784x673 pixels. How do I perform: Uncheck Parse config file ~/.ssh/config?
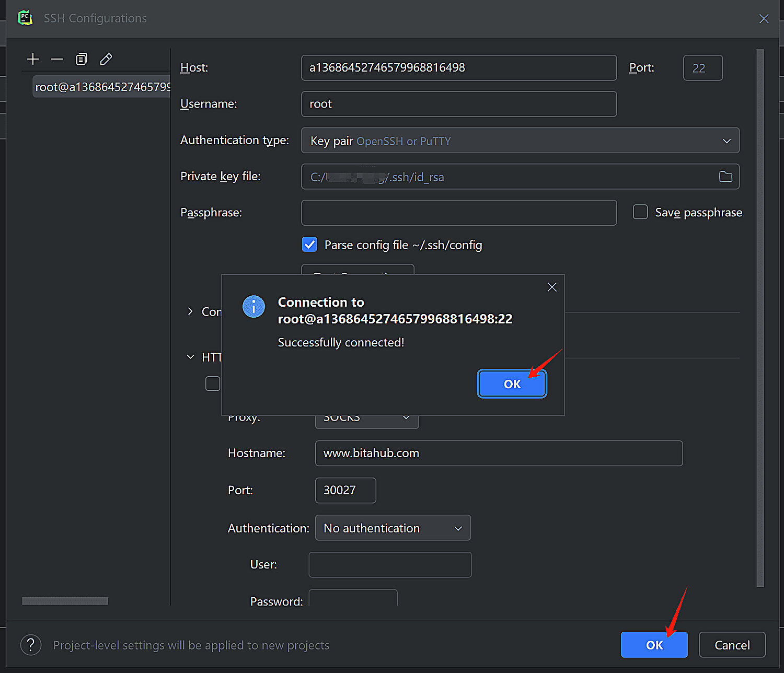pos(309,245)
